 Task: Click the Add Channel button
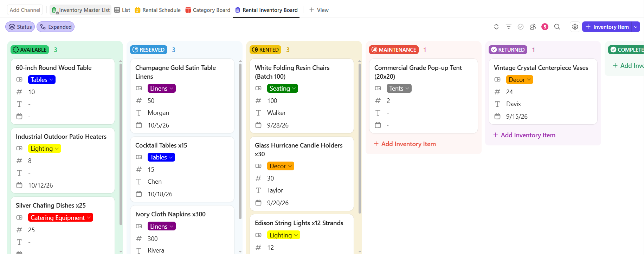25,10
